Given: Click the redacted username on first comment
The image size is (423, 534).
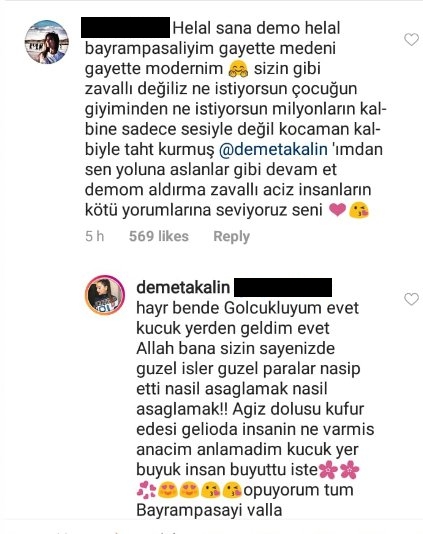Looking at the screenshot, I should (125, 28).
